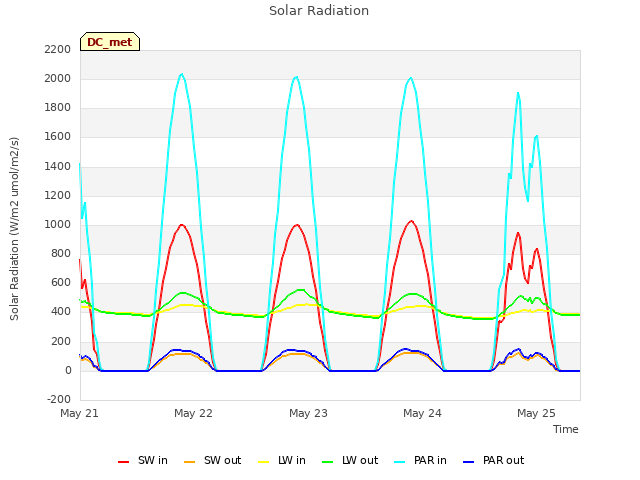
Task: Click the 1600 y-axis tick label
Action: tap(58, 137)
